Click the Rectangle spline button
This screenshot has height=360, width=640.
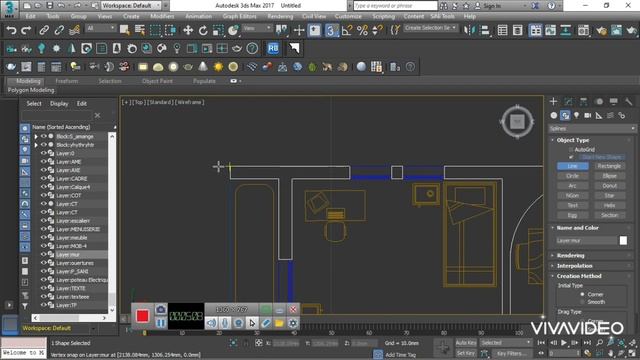tap(609, 166)
